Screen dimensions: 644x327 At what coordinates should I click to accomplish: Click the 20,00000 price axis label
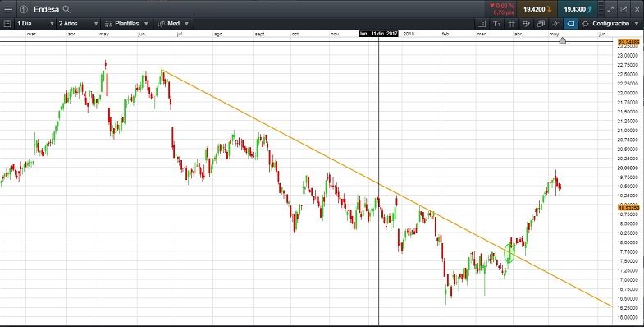tap(627, 168)
